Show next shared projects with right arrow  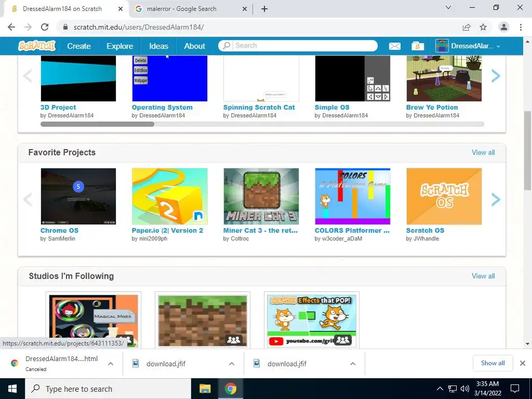pyautogui.click(x=496, y=76)
